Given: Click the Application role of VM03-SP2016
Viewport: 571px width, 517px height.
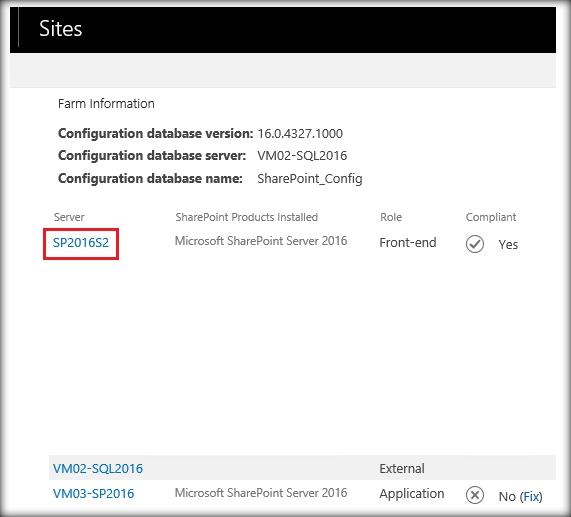Looking at the screenshot, I should pos(412,494).
